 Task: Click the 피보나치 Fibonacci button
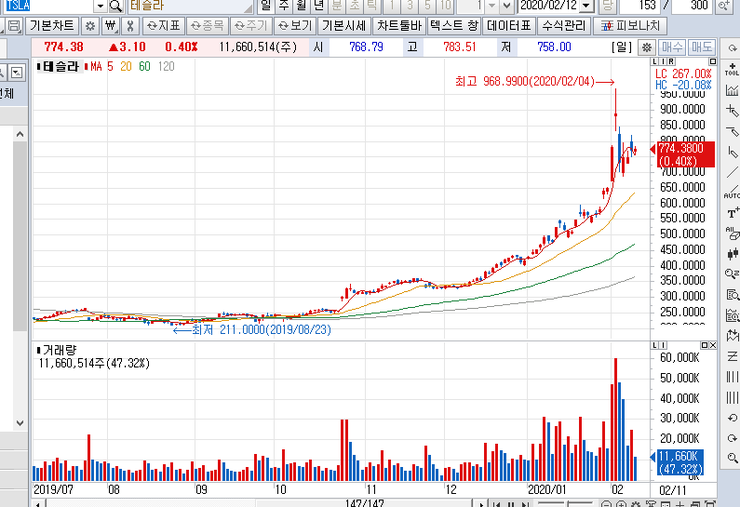point(630,26)
